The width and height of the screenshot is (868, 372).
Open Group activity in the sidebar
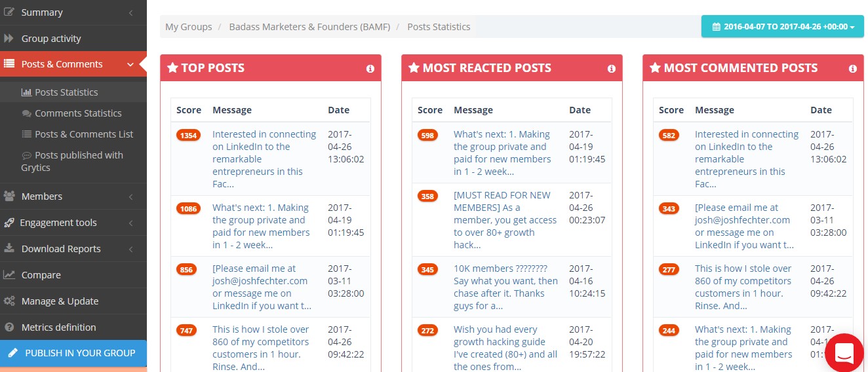click(x=73, y=39)
